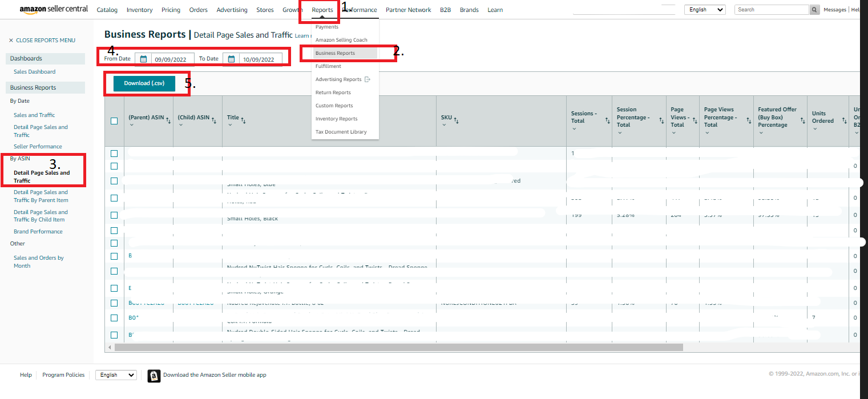The width and height of the screenshot is (868, 399).
Task: Open Messages link in top bar
Action: 835,10
